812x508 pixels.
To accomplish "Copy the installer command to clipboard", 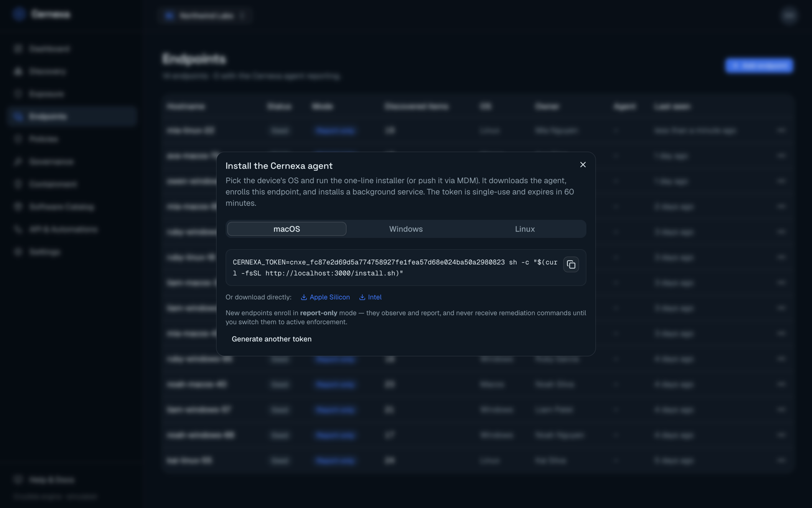I will 571,265.
